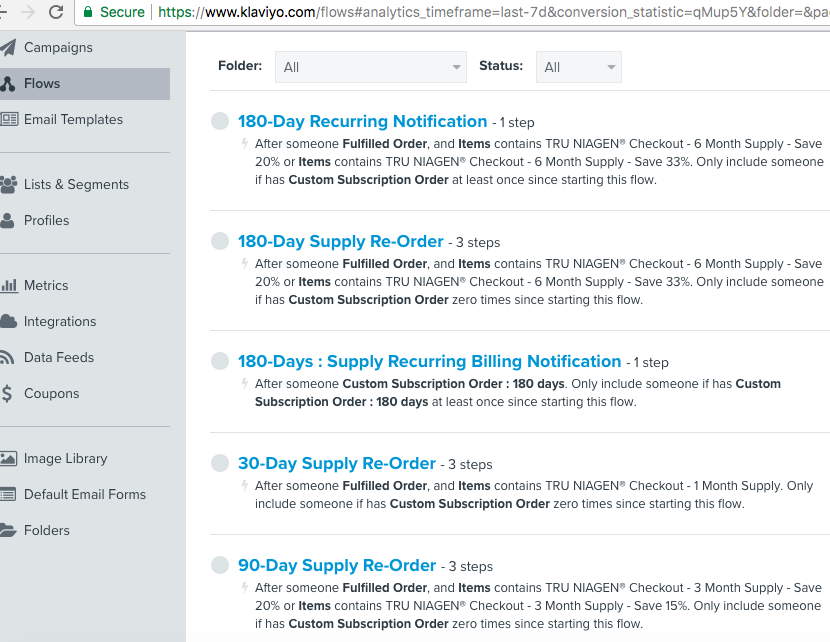This screenshot has height=642, width=830.
Task: Click 'Custom Subscription Order : 180 days' trigger text
Action: (454, 384)
